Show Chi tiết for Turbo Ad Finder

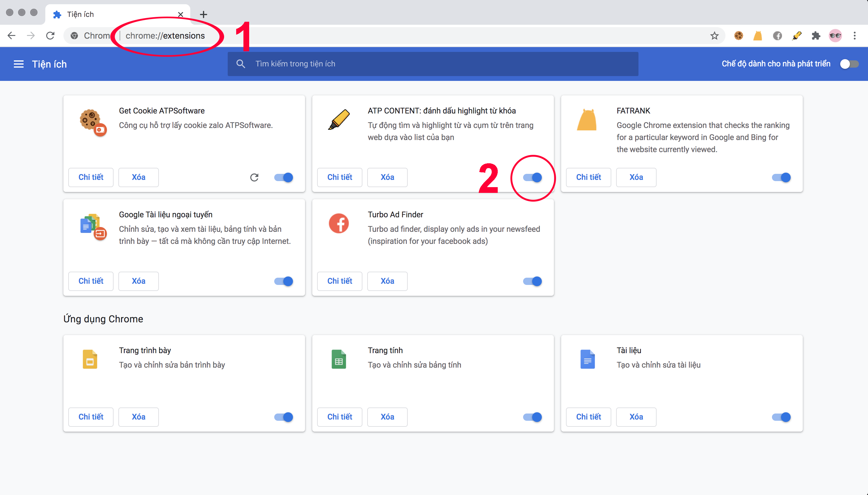[x=340, y=281]
